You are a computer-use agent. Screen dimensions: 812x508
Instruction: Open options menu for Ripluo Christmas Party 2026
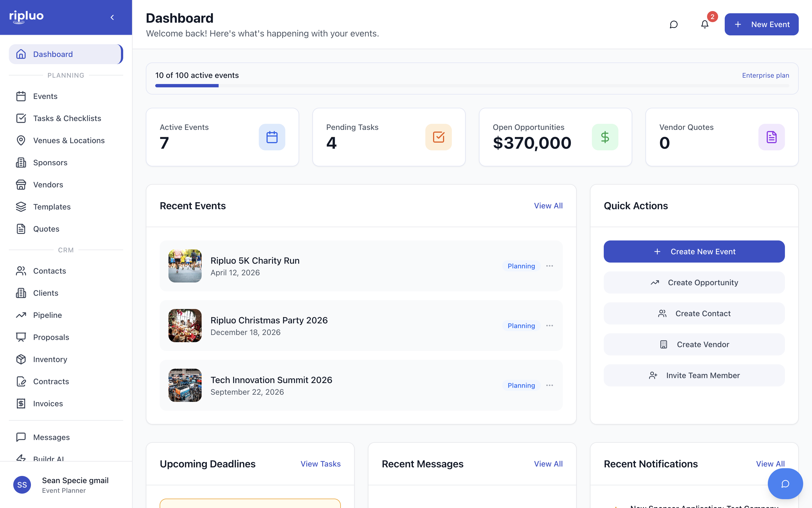point(549,326)
